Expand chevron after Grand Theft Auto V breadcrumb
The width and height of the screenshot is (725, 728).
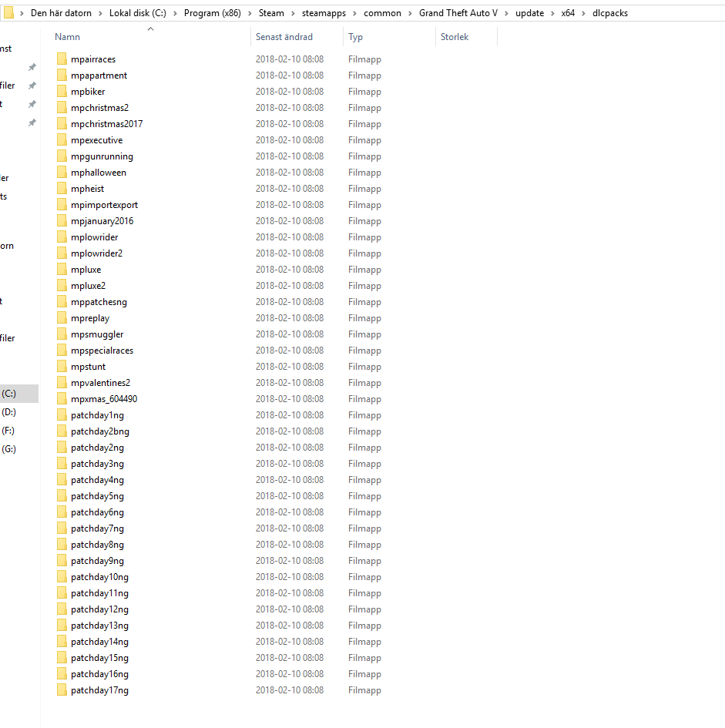click(506, 13)
